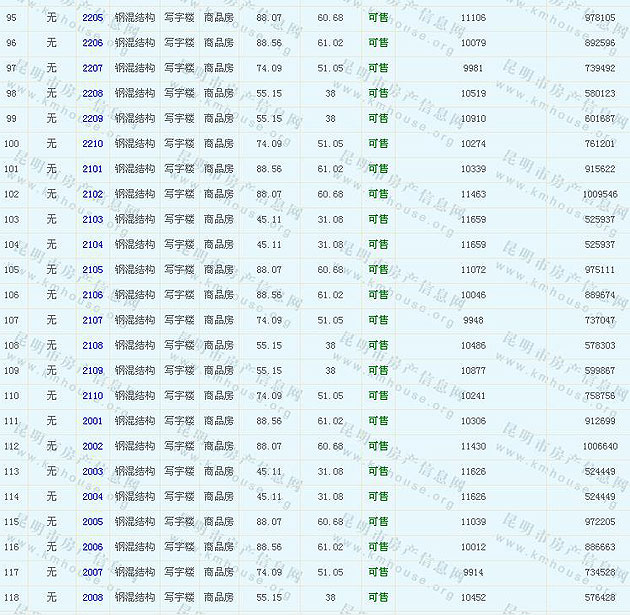
Task: Open room 2008 link
Action: point(92,597)
